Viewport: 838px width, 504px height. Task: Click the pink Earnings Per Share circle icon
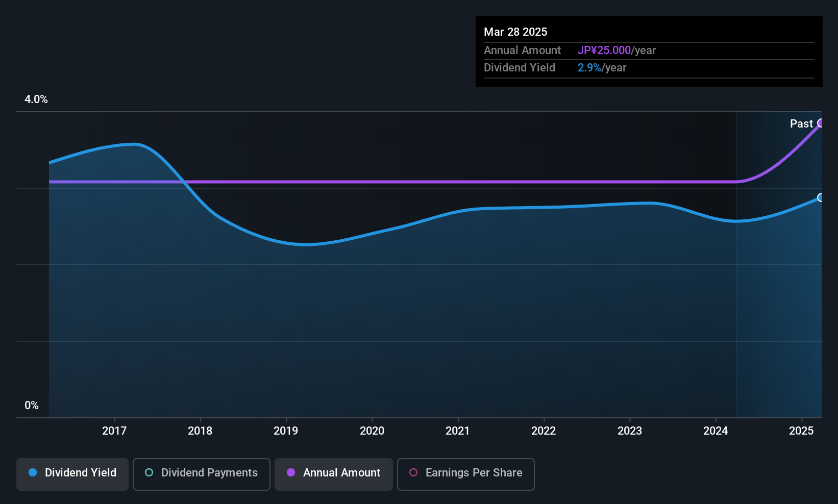[413, 472]
